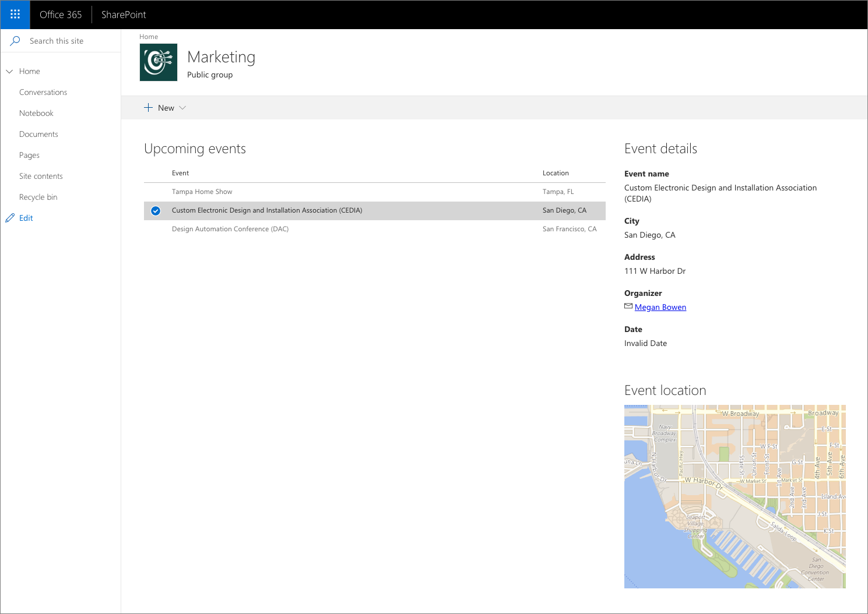868x614 pixels.
Task: Click Office 365 in the top bar
Action: point(60,15)
